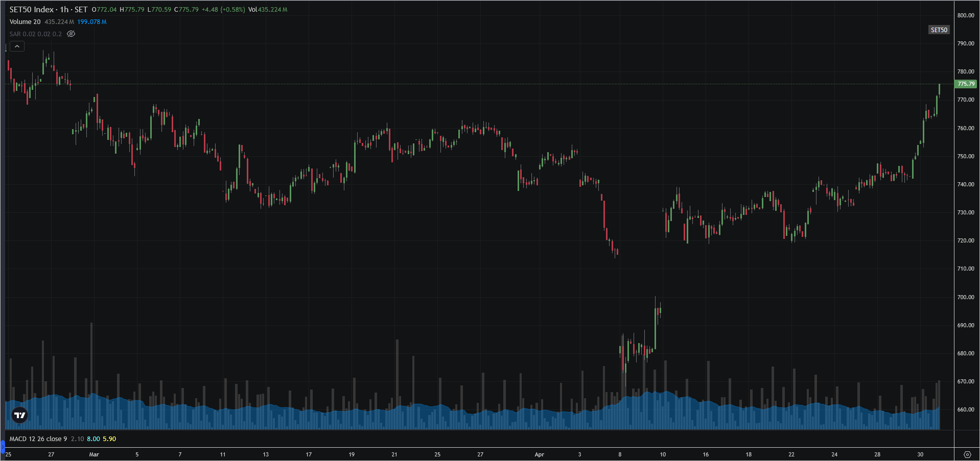Click the cyan MACD value 8.00

tap(94, 439)
